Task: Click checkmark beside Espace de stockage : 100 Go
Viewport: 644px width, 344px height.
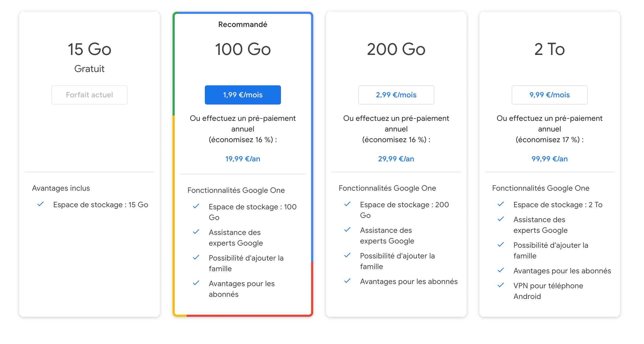Action: pos(196,206)
